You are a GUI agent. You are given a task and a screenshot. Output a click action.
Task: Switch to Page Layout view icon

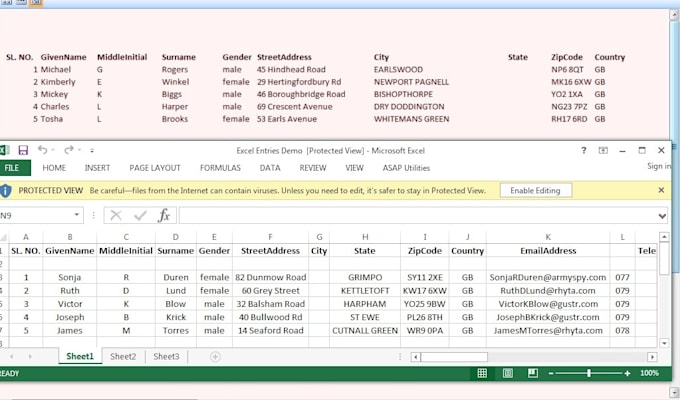click(x=507, y=373)
